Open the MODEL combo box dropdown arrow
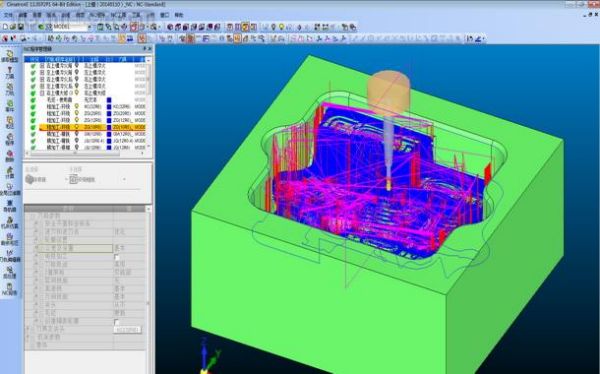 tap(90, 27)
